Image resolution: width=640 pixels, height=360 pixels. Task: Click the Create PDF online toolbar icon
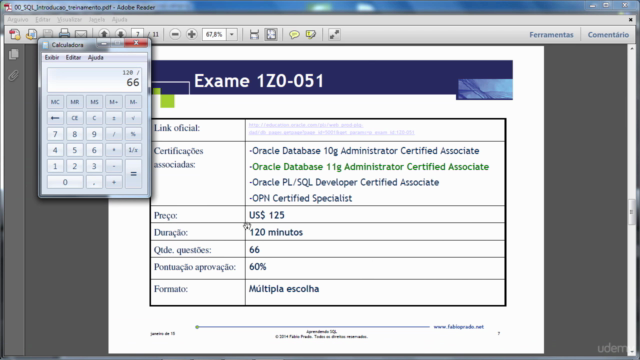[15, 35]
